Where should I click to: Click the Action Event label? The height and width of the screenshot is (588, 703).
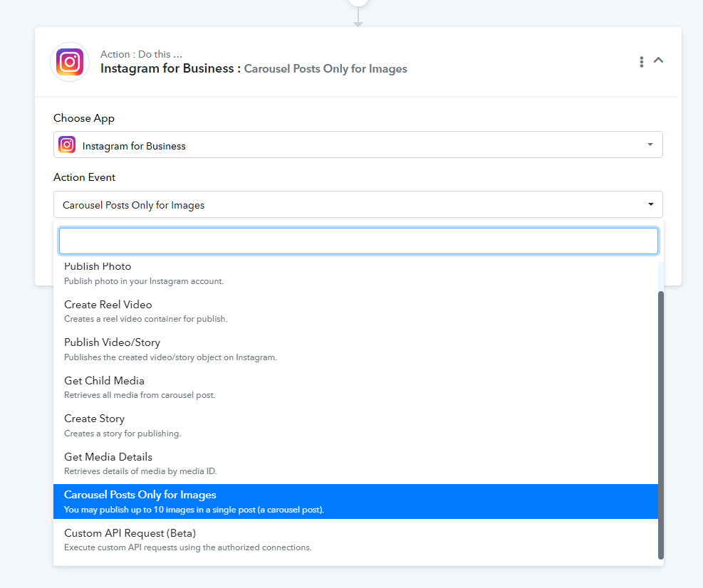click(84, 177)
